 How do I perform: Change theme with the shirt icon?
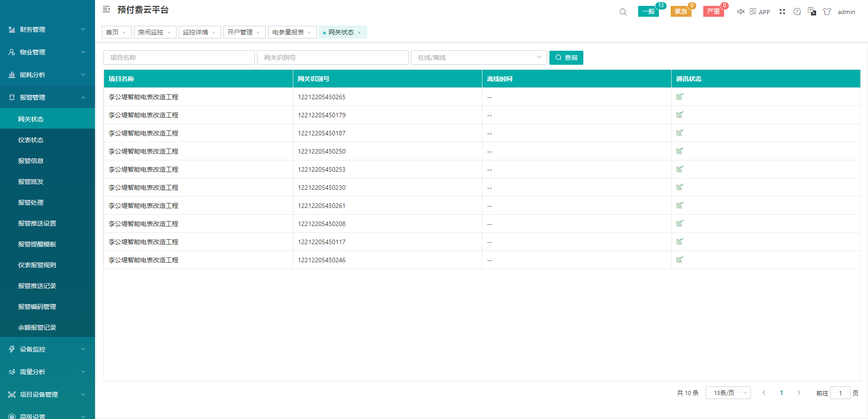pyautogui.click(x=827, y=11)
